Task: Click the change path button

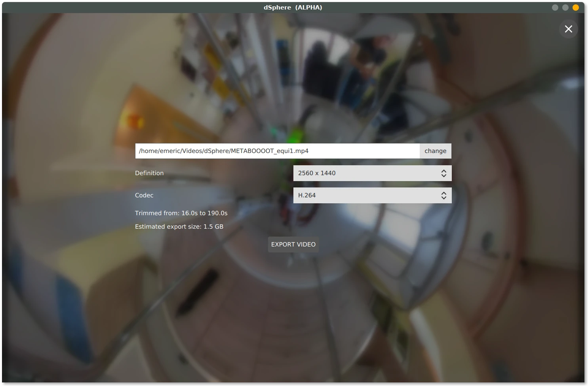Action: click(435, 151)
